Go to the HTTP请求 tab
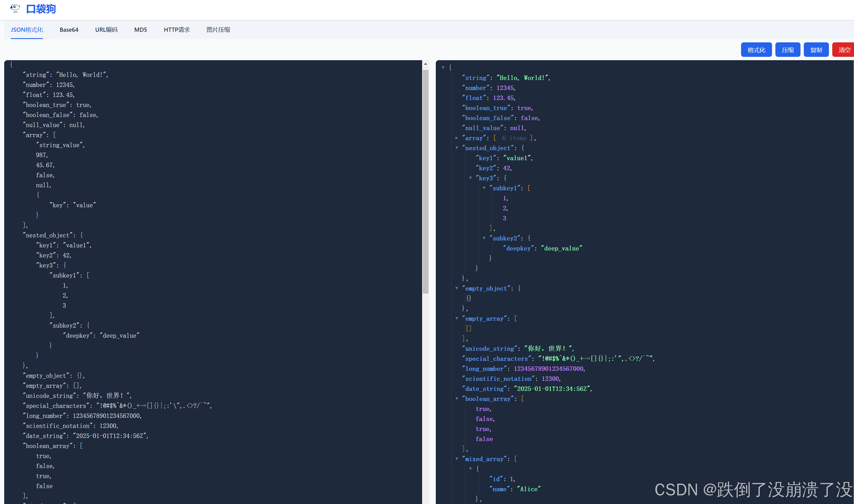Image resolution: width=854 pixels, height=504 pixels. click(177, 30)
